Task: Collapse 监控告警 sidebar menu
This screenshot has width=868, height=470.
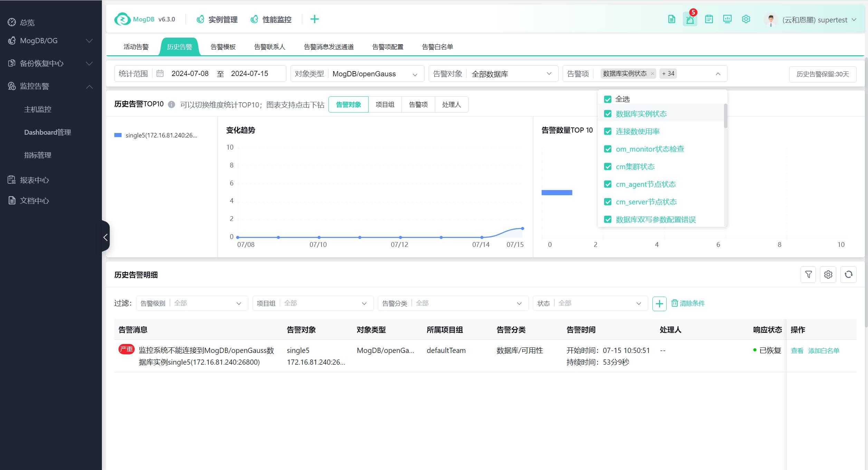Action: tap(50, 86)
